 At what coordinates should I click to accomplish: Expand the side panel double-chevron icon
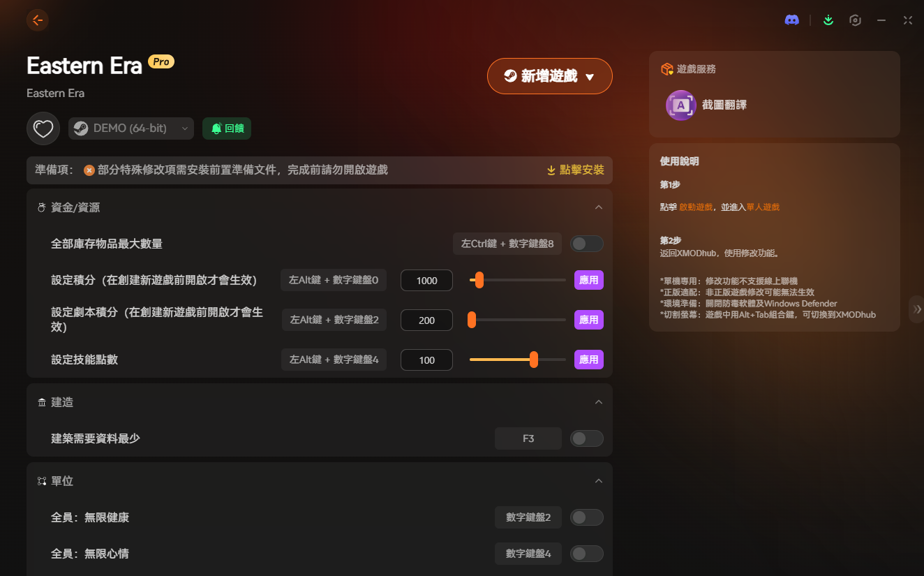(x=917, y=309)
